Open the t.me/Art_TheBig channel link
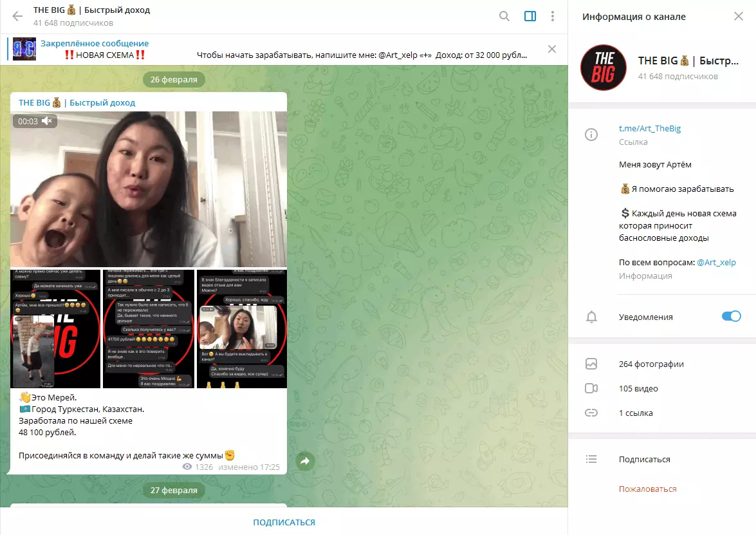Screen dimensions: 756x535 point(649,128)
